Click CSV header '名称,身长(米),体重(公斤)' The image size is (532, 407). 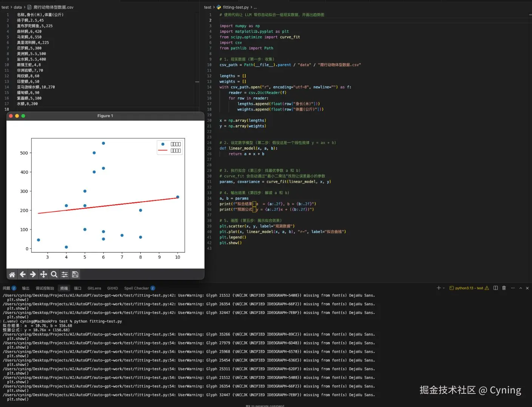pos(40,15)
